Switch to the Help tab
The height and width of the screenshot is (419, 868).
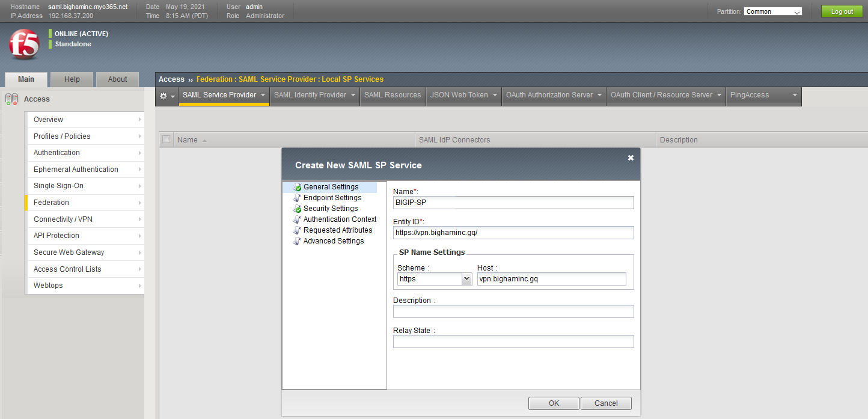pos(72,79)
